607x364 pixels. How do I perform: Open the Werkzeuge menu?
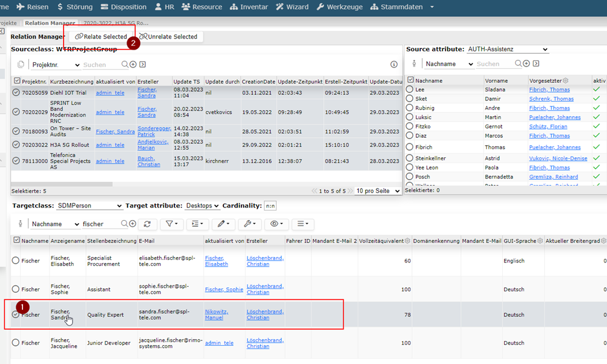(340, 7)
